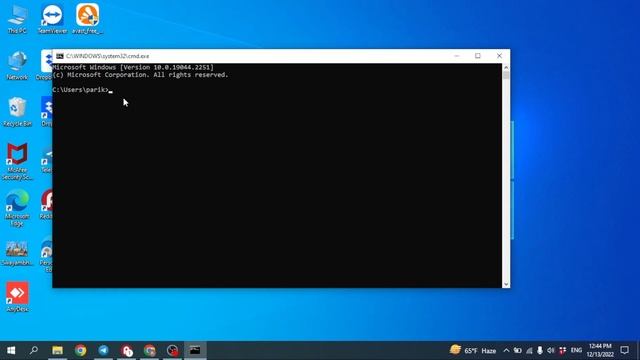Viewport: 640px width, 360px height.
Task: Click the cmd scrollbar up arrow
Action: pos(506,67)
